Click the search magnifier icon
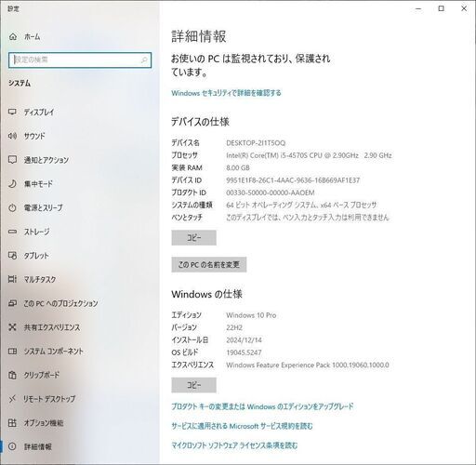 [144, 60]
